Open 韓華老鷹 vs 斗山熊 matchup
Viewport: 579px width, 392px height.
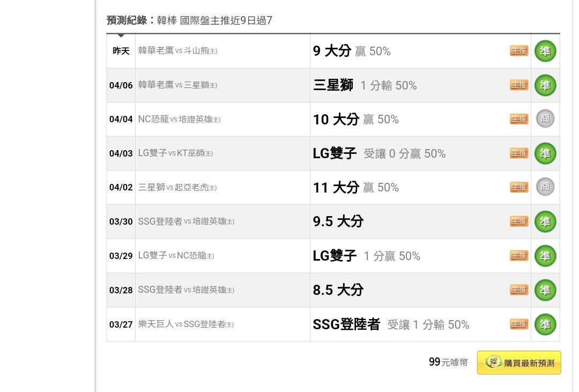[177, 50]
